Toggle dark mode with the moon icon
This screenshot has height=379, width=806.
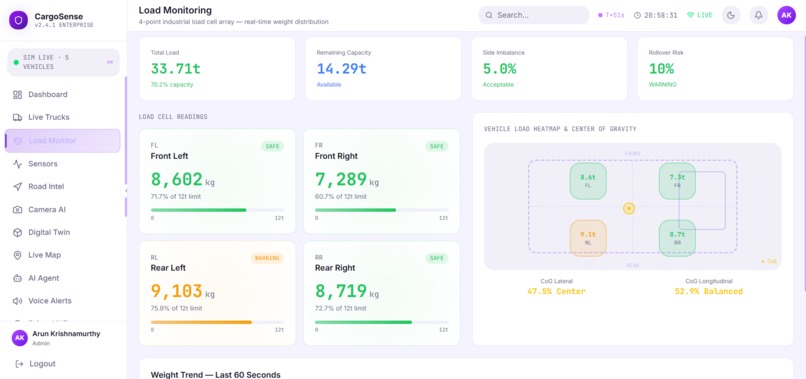tap(730, 15)
